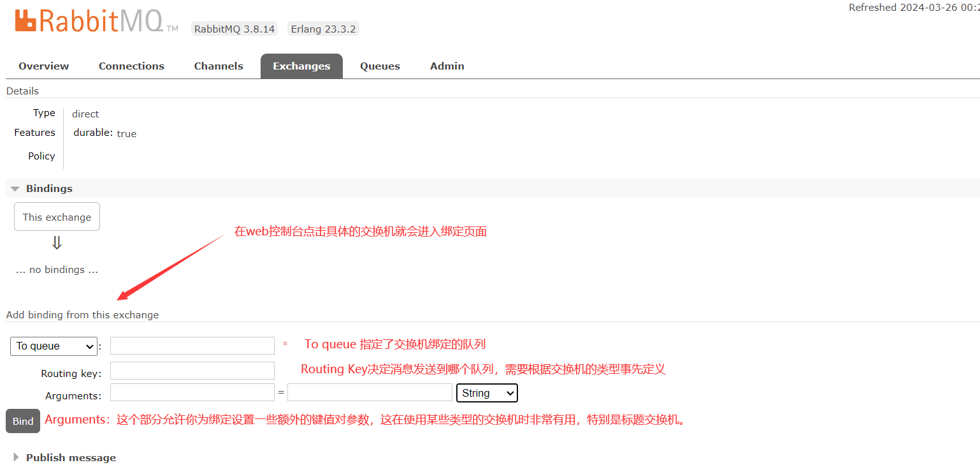
Task: Click the RabbitMQ logo
Action: [x=96, y=21]
